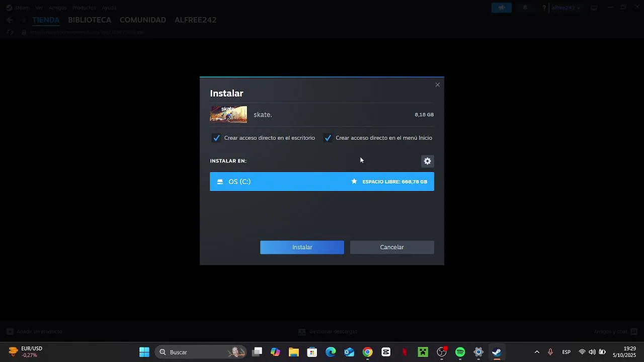Select the OS (C:) install drive
Screen dimensions: 644x362
pos(322,182)
